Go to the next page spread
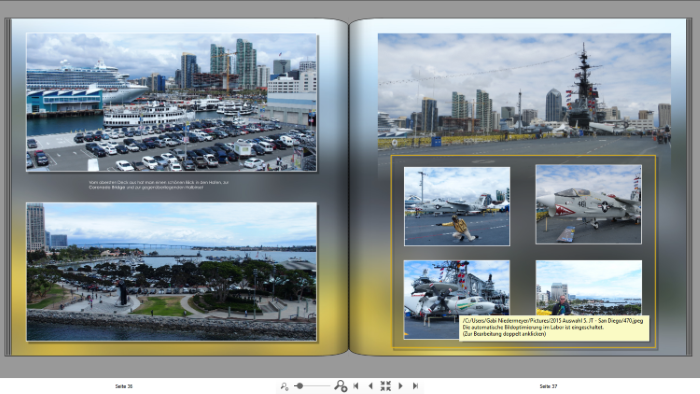 point(400,386)
